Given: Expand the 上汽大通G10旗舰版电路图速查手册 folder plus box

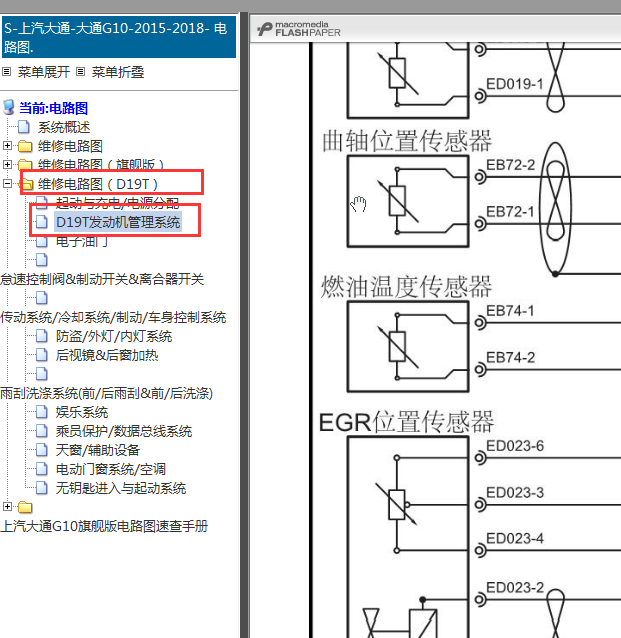Looking at the screenshot, I should (x=7, y=507).
